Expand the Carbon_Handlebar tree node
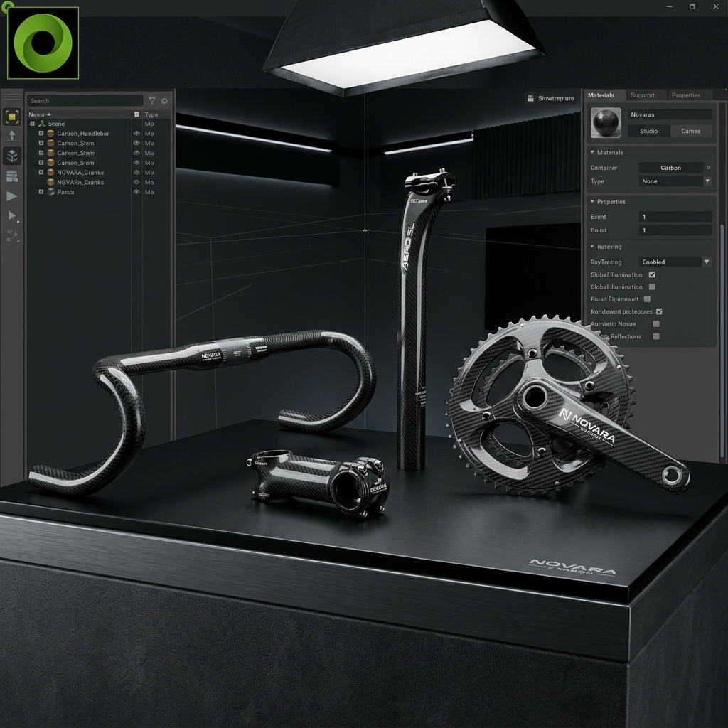Viewport: 728px width, 728px height. [41, 133]
